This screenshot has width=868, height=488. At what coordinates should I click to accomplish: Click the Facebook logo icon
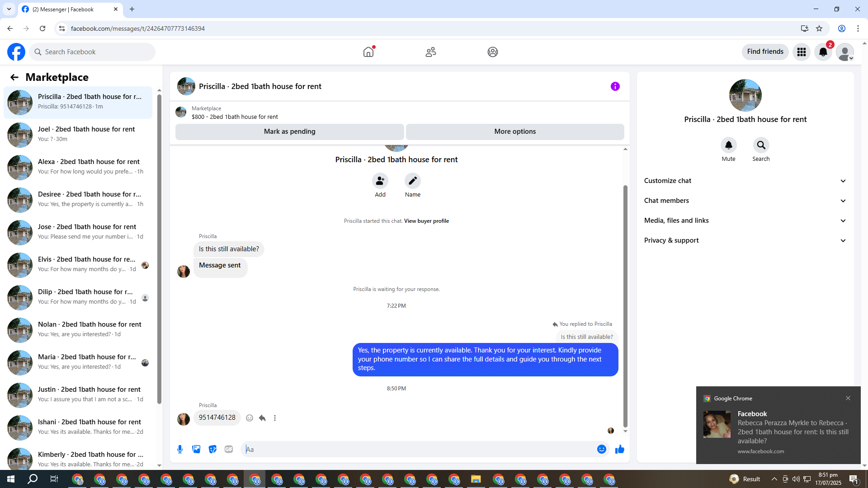pos(16,52)
